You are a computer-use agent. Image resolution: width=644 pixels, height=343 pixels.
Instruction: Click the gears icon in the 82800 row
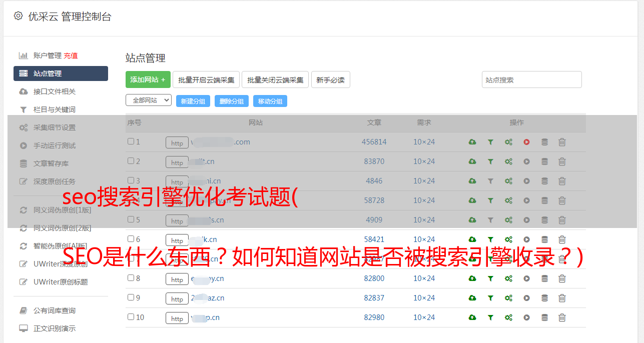508,278
